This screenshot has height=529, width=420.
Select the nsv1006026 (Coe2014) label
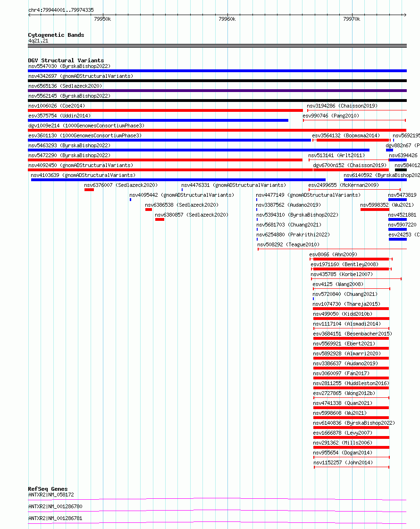click(57, 106)
